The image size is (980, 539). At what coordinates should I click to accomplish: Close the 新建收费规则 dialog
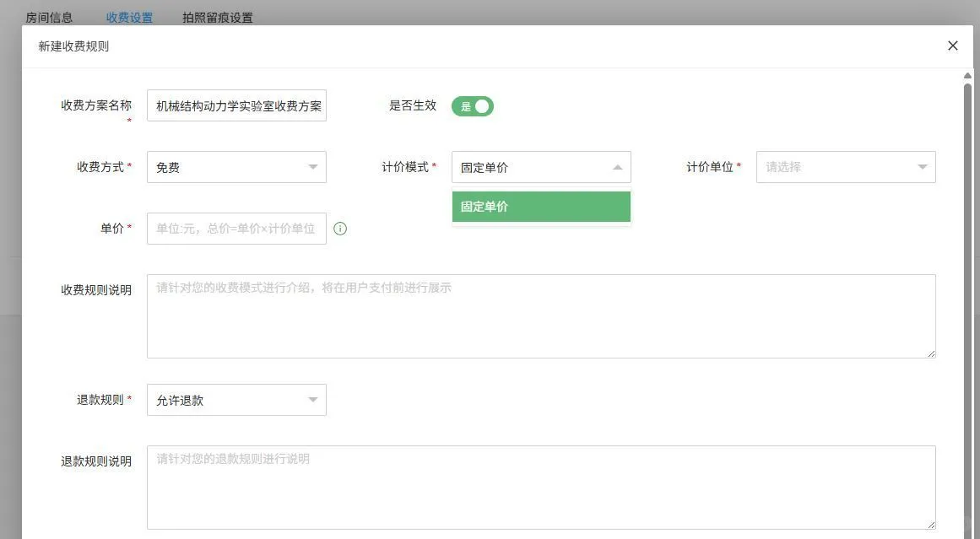click(952, 46)
